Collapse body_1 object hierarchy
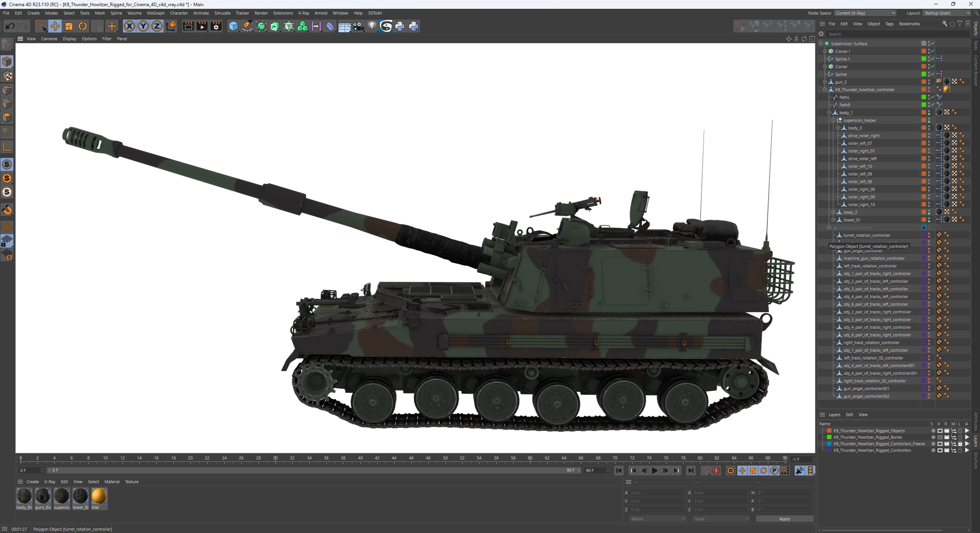The width and height of the screenshot is (980, 533). coord(829,113)
